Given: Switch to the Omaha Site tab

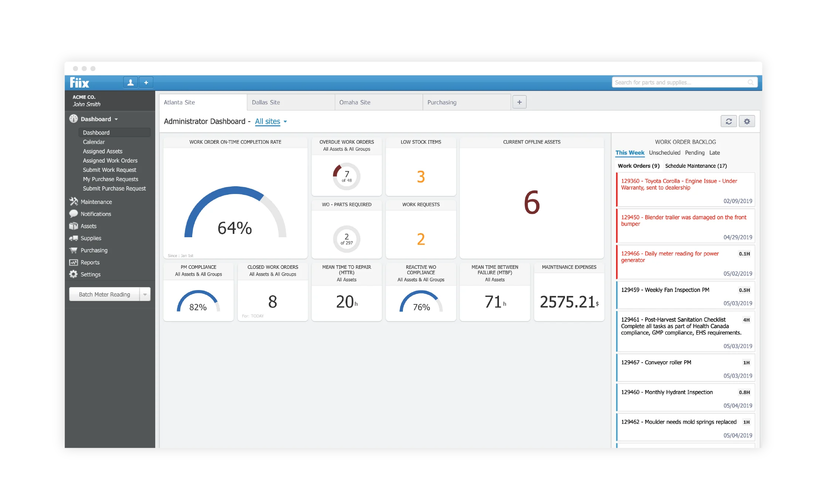Looking at the screenshot, I should [x=378, y=102].
